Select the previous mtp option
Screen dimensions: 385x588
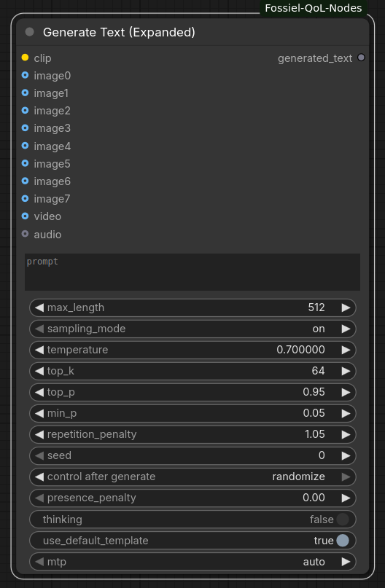(x=39, y=562)
